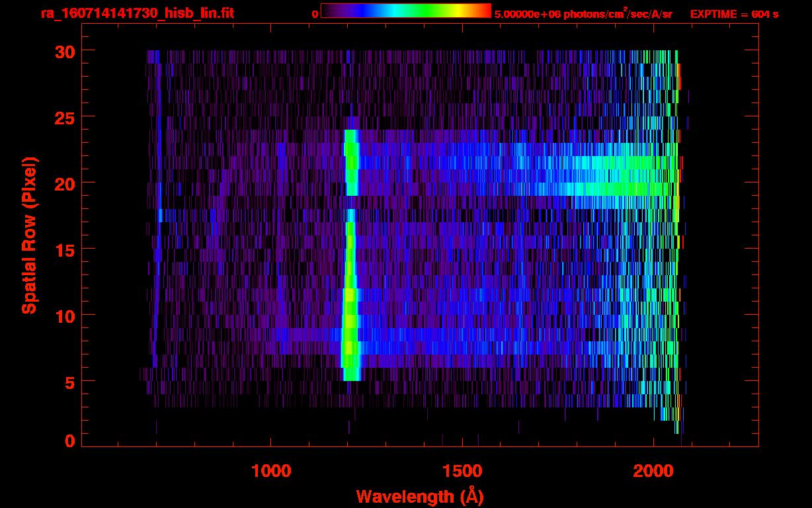Image resolution: width=812 pixels, height=508 pixels.
Task: Click the 5 tick on the spatial axis
Action: point(69,382)
